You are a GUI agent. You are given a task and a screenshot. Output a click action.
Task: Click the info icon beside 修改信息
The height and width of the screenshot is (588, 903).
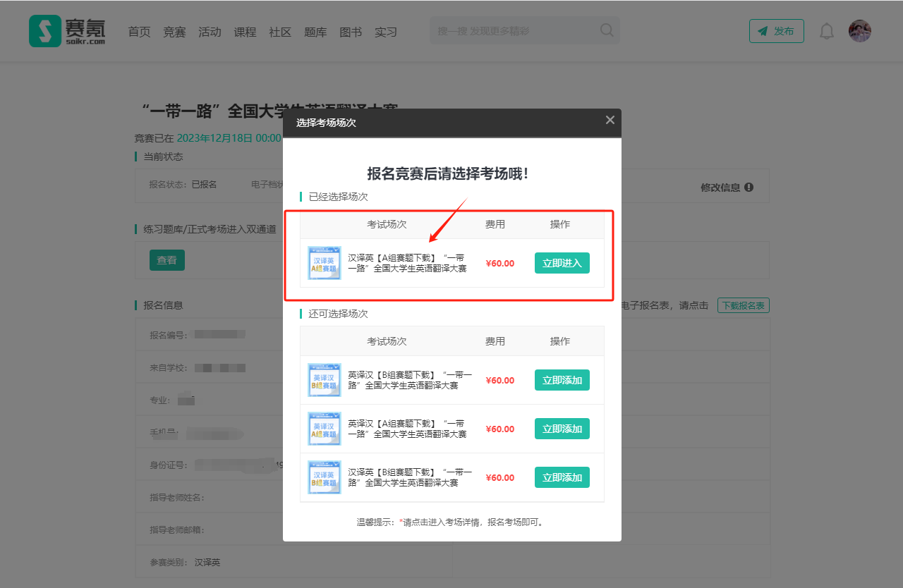point(749,188)
